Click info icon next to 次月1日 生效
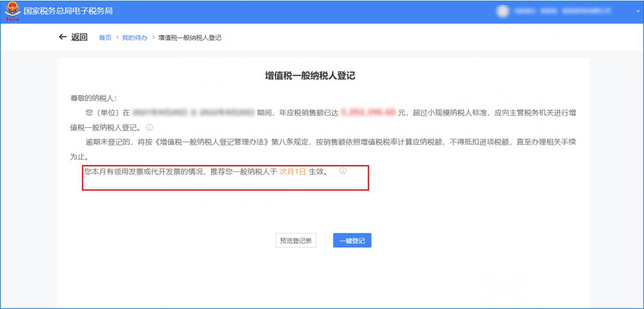This screenshot has width=644, height=309. [343, 171]
